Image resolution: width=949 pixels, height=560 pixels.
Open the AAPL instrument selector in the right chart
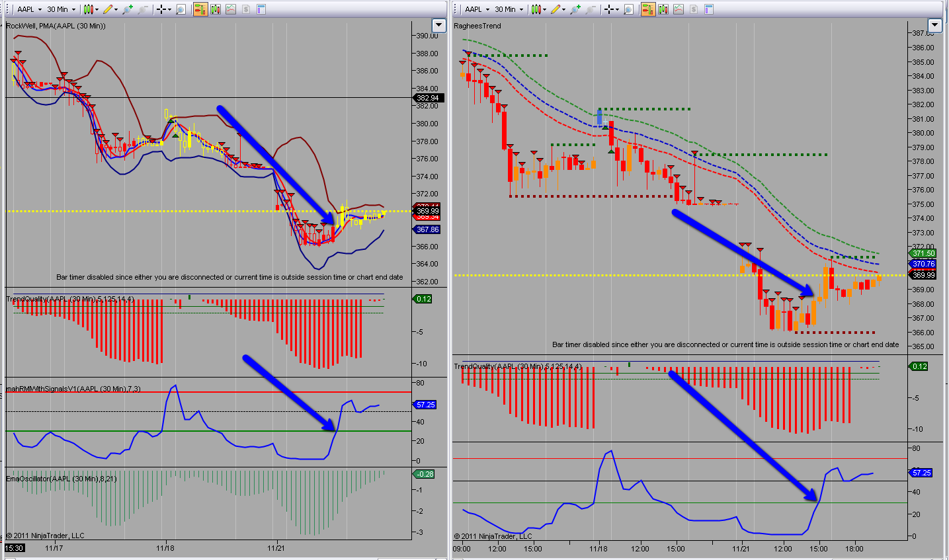click(477, 9)
